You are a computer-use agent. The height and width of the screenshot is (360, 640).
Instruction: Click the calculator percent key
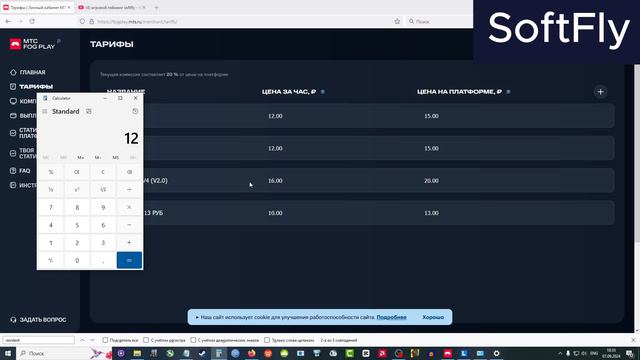click(x=51, y=172)
